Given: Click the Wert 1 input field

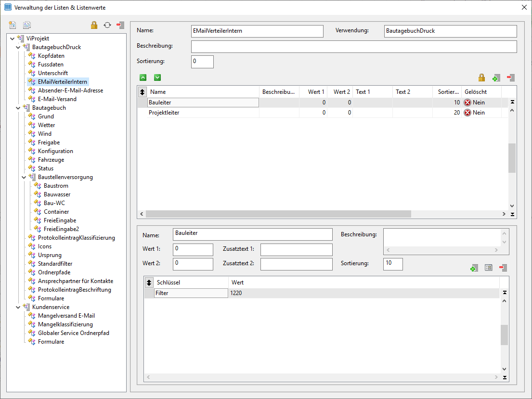Looking at the screenshot, I should (193, 249).
